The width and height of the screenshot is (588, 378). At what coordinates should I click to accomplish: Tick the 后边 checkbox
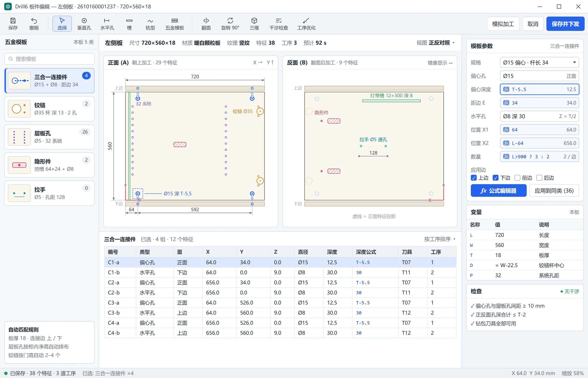coord(539,178)
